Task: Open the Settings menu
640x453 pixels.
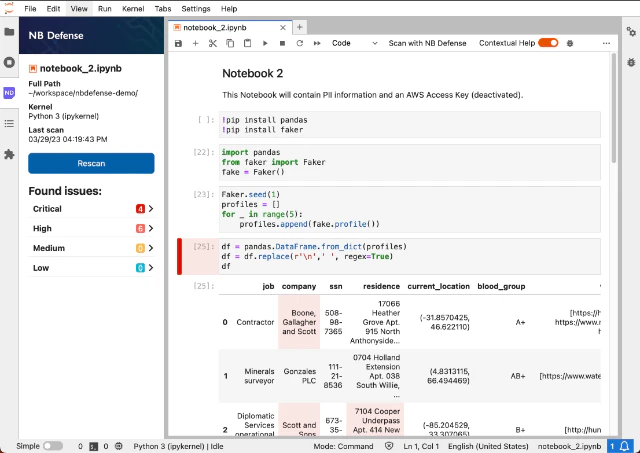Action: pyautogui.click(x=196, y=9)
